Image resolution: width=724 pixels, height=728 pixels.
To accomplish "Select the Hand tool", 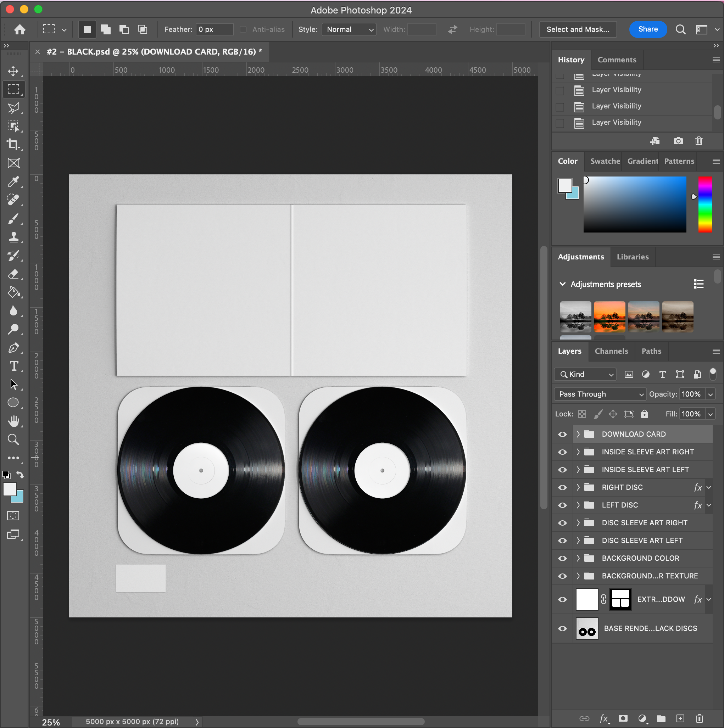I will [13, 421].
